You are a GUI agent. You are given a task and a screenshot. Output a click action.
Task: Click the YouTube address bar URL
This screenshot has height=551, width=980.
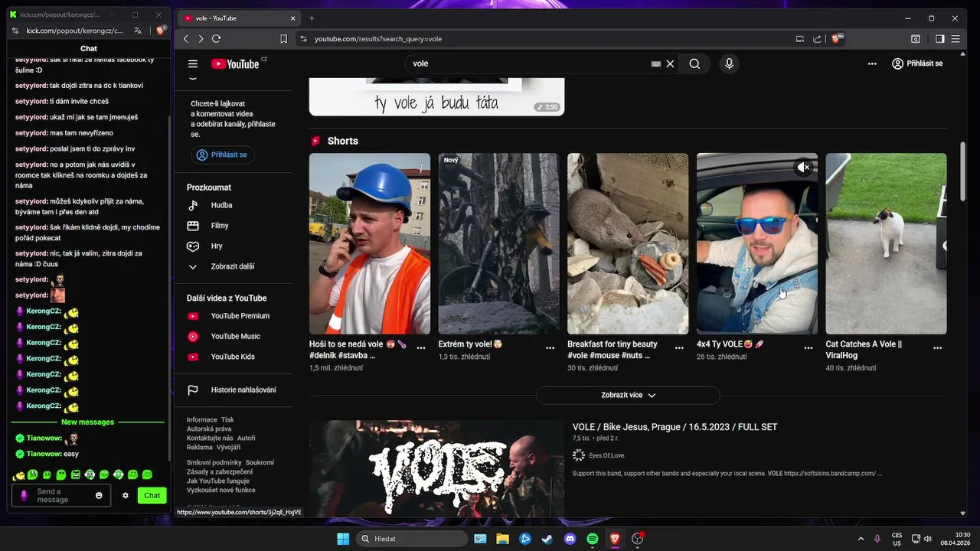coord(378,39)
